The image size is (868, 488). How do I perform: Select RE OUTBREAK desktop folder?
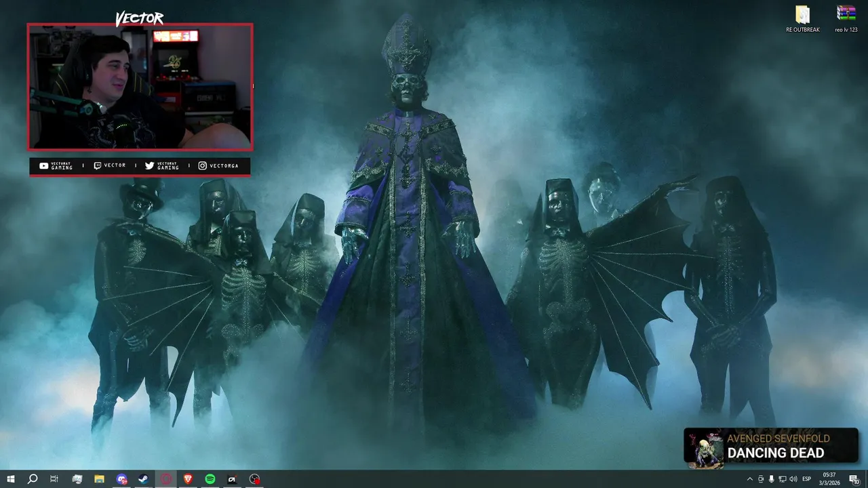click(x=803, y=20)
